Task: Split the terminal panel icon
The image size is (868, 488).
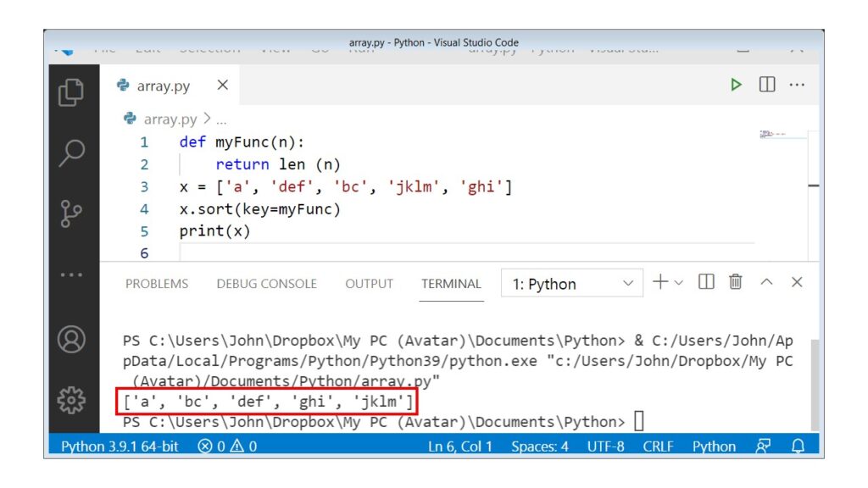Action: point(705,283)
